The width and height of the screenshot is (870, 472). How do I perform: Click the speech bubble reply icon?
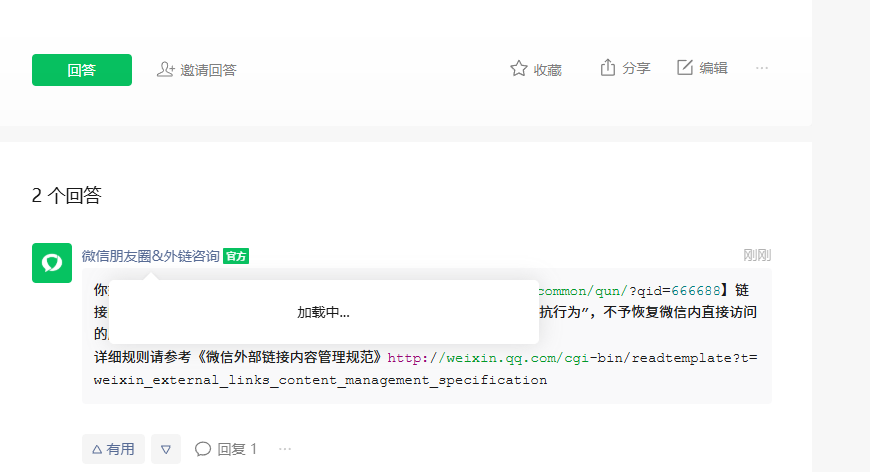(x=203, y=449)
